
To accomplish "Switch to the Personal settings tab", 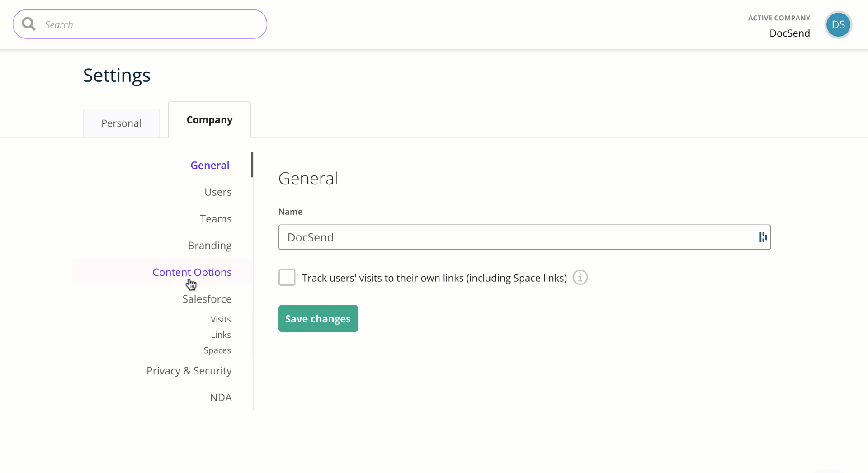I will (x=121, y=123).
